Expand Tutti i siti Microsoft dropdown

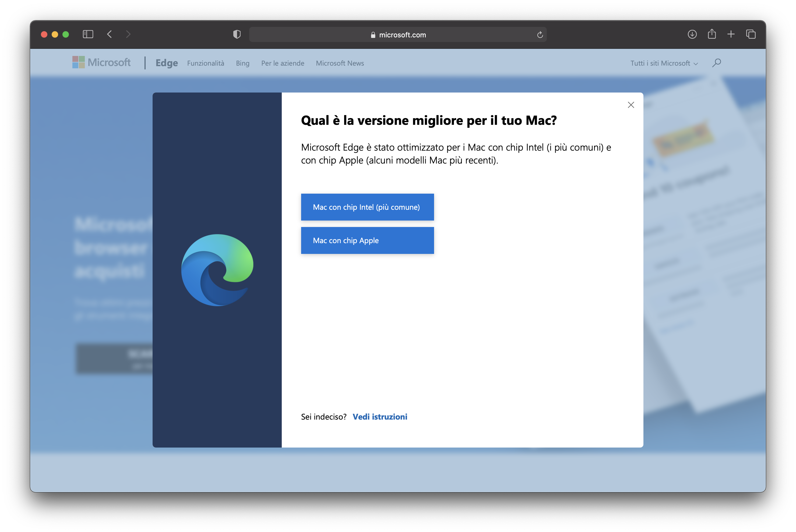(x=664, y=63)
